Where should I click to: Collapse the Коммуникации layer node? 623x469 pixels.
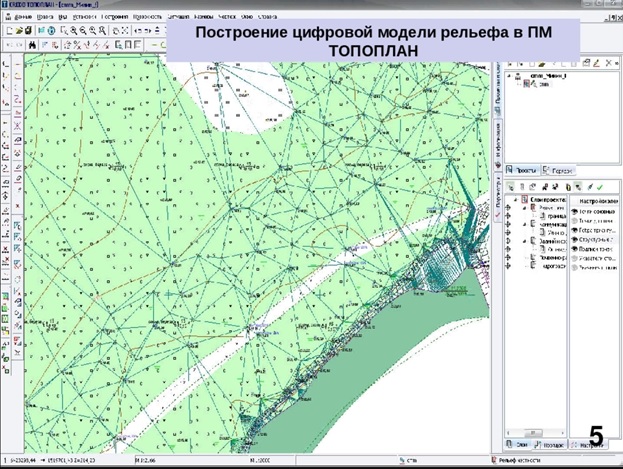(x=524, y=224)
